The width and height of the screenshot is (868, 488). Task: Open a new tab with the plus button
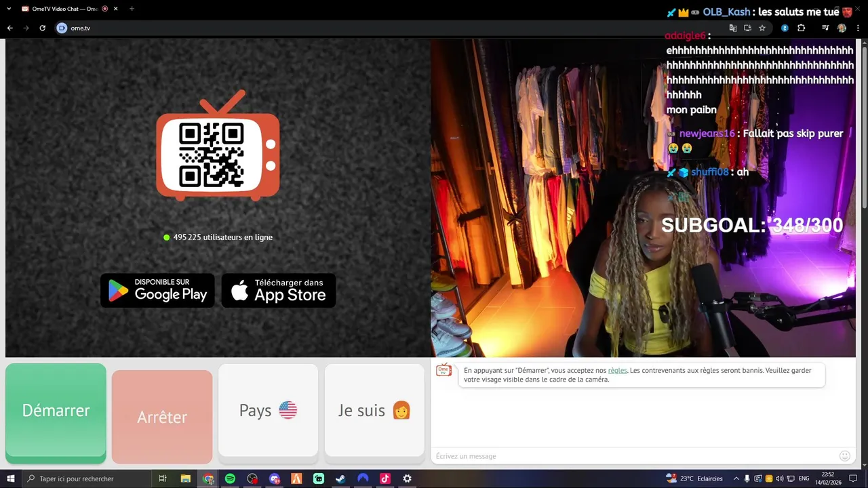[132, 9]
